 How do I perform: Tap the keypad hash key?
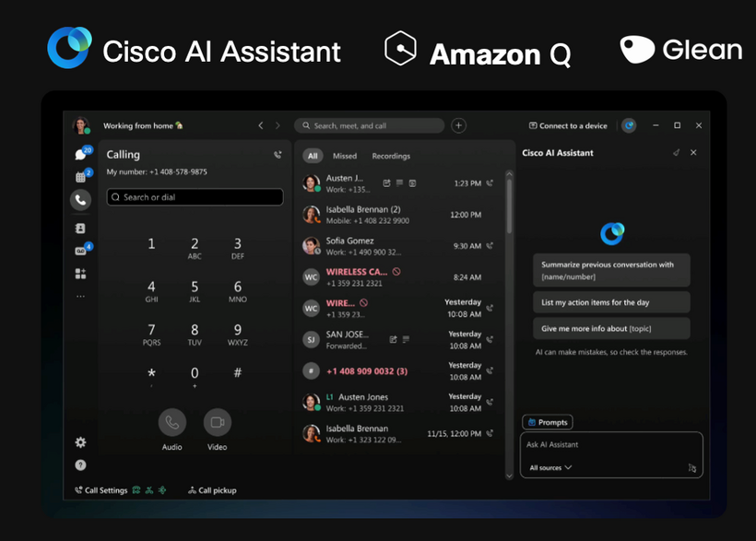click(238, 372)
